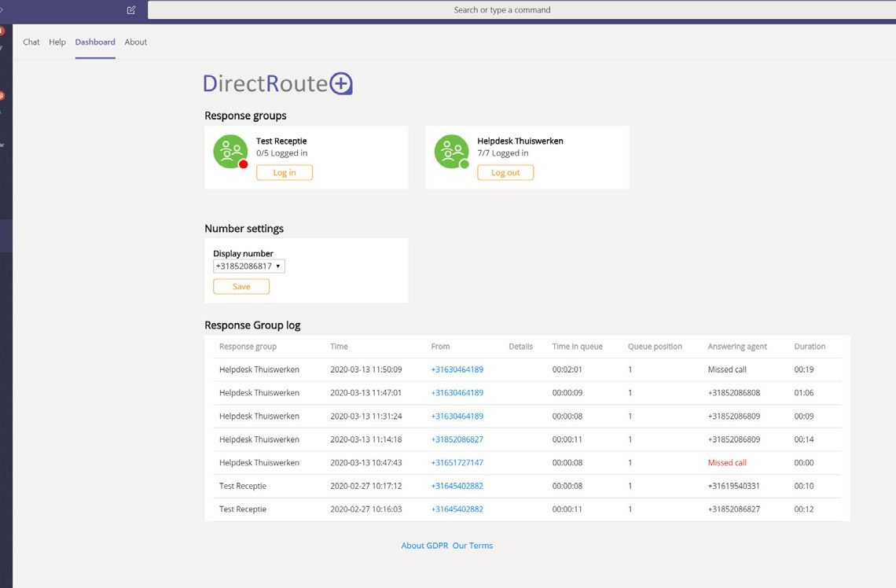
Task: Click the Test Receptie group icon
Action: tap(230, 152)
